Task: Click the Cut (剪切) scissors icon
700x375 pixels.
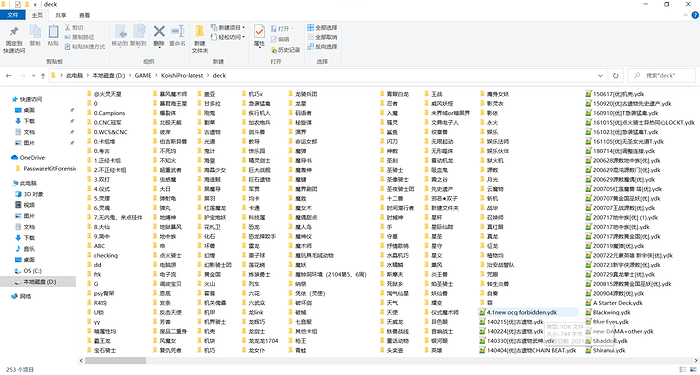Action: pos(67,28)
